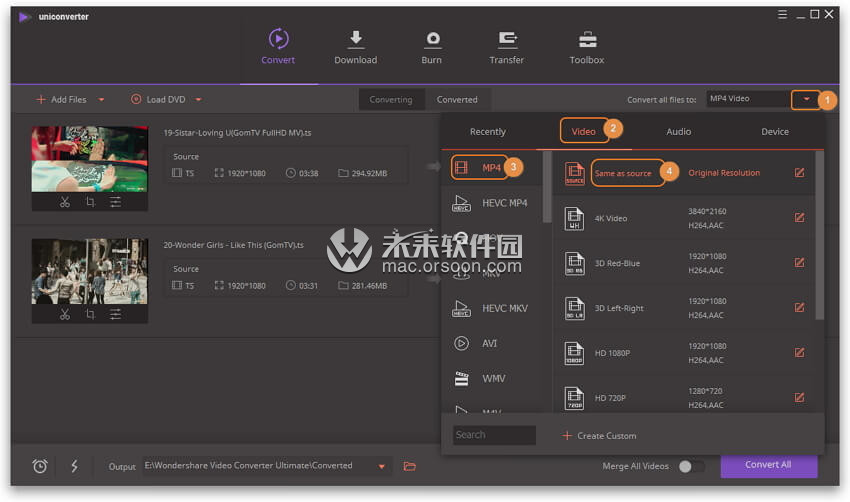Expand the Add Files dropdown arrow
The image size is (850, 502).
tap(101, 100)
